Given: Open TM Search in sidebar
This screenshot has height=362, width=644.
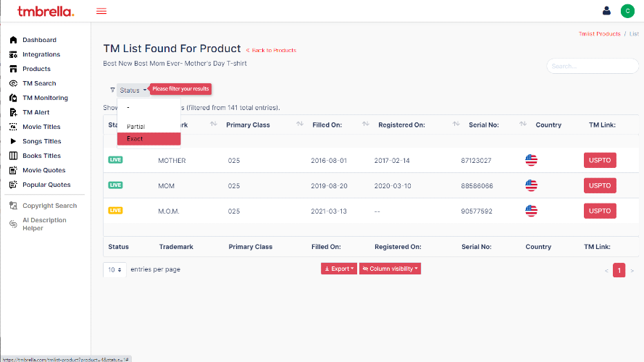Looking at the screenshot, I should 38,83.
